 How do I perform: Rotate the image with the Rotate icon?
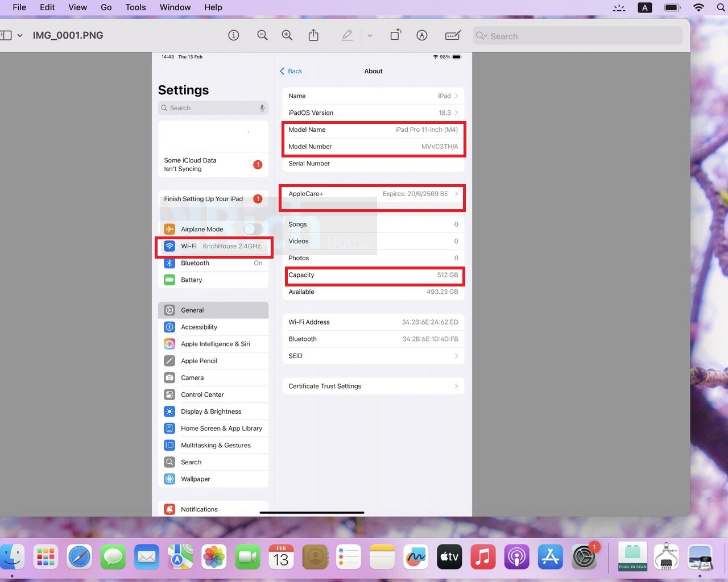[396, 35]
